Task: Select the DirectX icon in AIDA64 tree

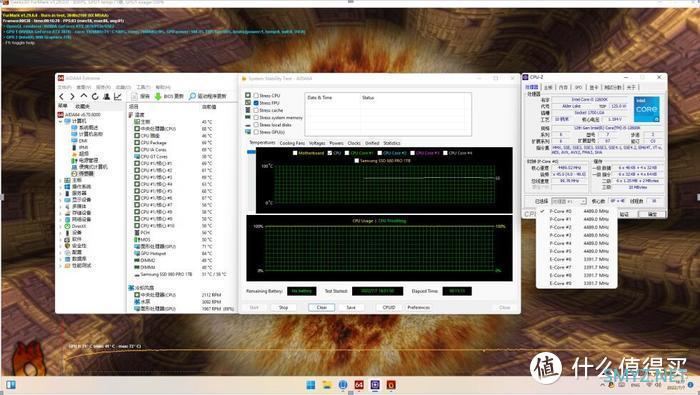Action: (x=67, y=226)
